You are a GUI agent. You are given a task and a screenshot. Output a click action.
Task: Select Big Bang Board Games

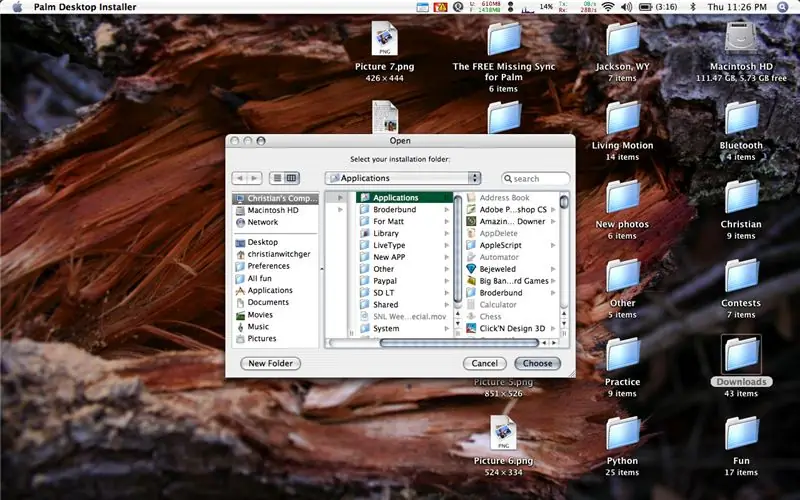[x=511, y=281]
